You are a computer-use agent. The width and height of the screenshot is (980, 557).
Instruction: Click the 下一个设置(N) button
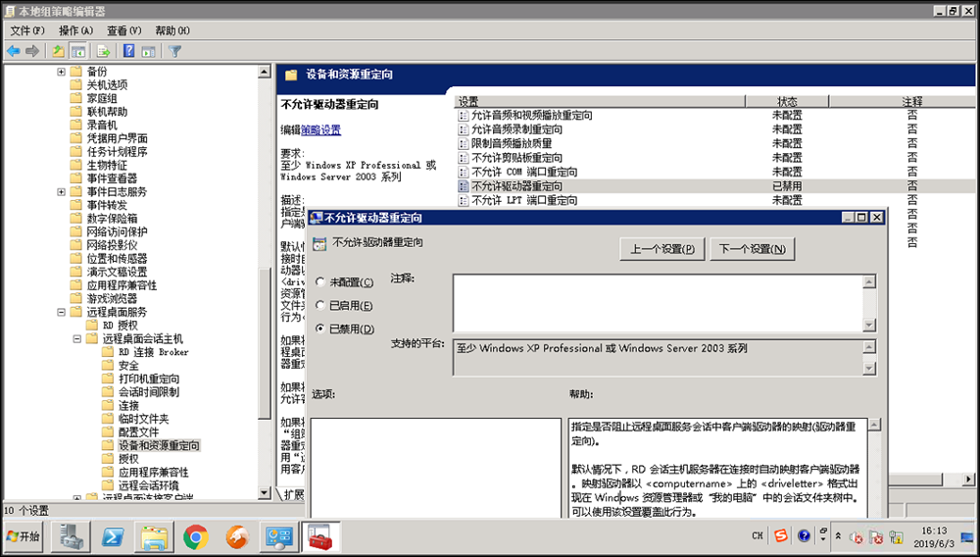click(x=752, y=249)
